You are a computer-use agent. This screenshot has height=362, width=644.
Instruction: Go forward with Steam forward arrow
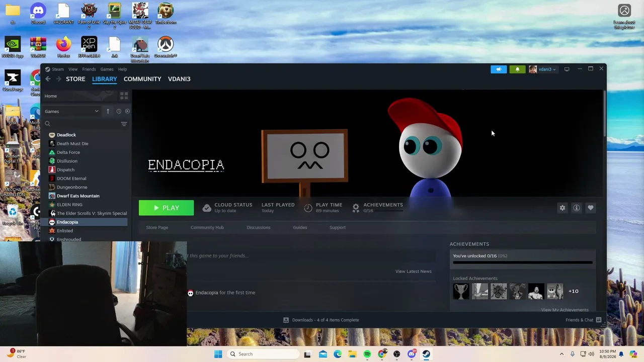tap(58, 79)
